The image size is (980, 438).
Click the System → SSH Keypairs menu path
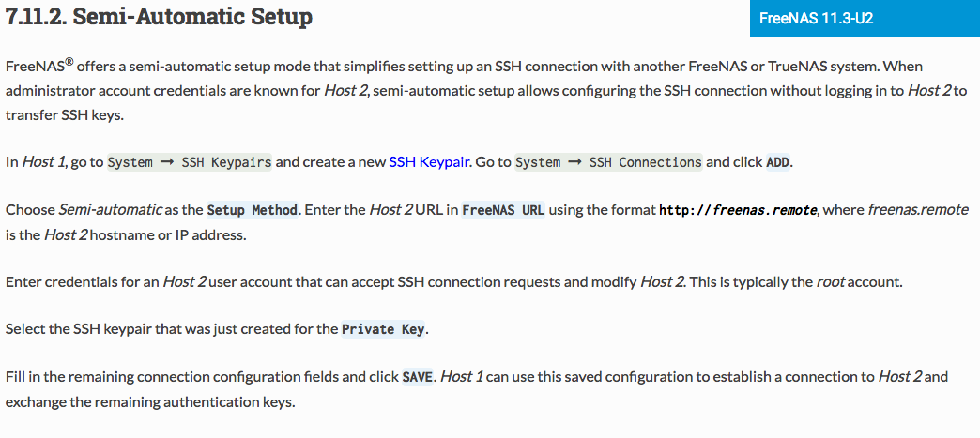190,162
